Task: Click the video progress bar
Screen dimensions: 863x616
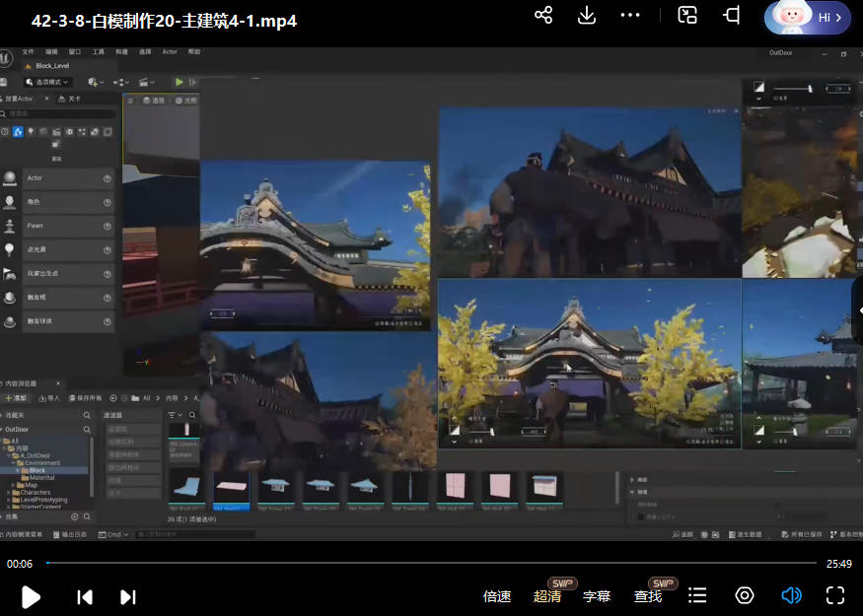Action: (431, 563)
